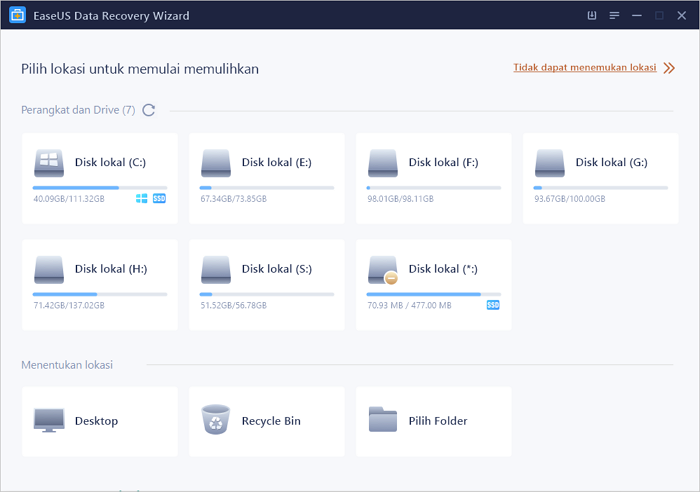Select Disk lokal (C:) label
Viewport: 700px width, 492px height.
110,163
